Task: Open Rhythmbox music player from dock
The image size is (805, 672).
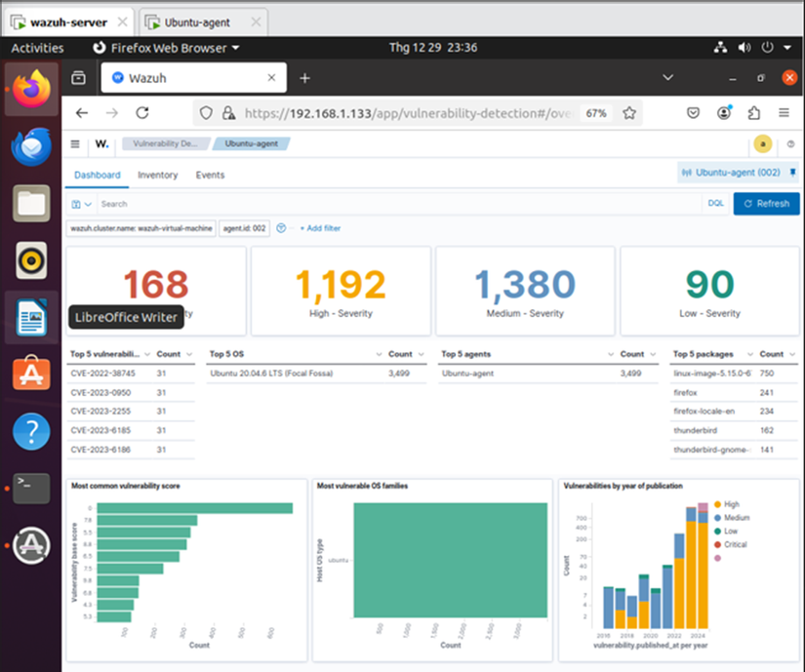Action: coord(31,260)
